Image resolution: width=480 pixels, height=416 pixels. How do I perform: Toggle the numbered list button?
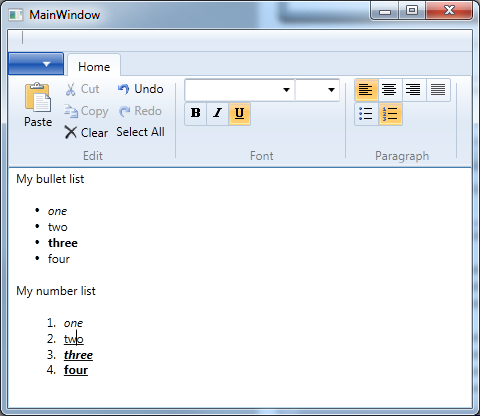pyautogui.click(x=390, y=114)
